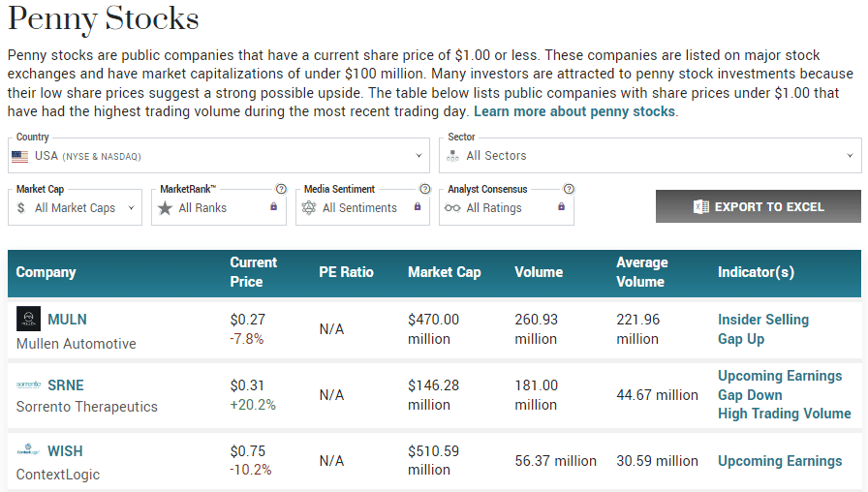Open the Market Cap dropdown
The image size is (868, 492).
point(75,207)
